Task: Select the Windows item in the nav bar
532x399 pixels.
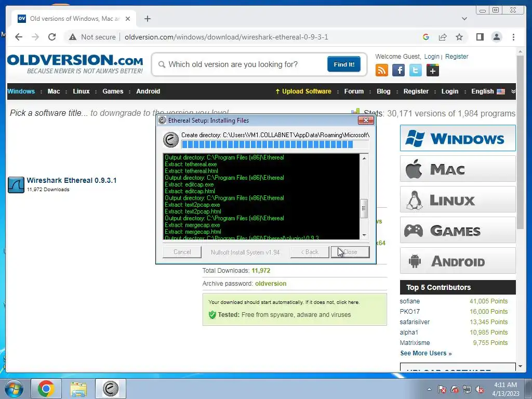Action: [x=21, y=91]
